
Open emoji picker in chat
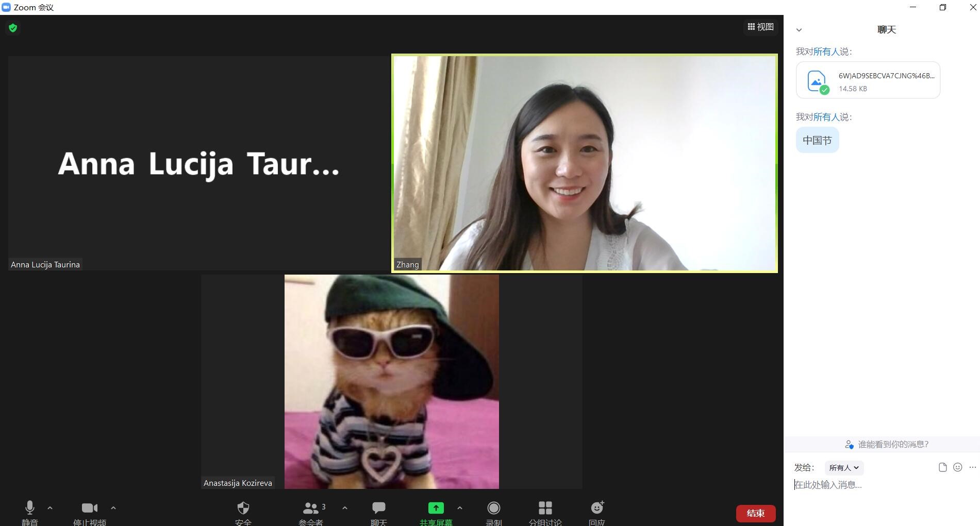click(957, 467)
